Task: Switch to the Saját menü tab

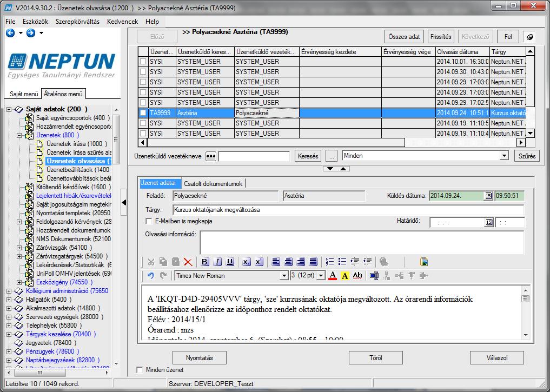Action: (24, 94)
